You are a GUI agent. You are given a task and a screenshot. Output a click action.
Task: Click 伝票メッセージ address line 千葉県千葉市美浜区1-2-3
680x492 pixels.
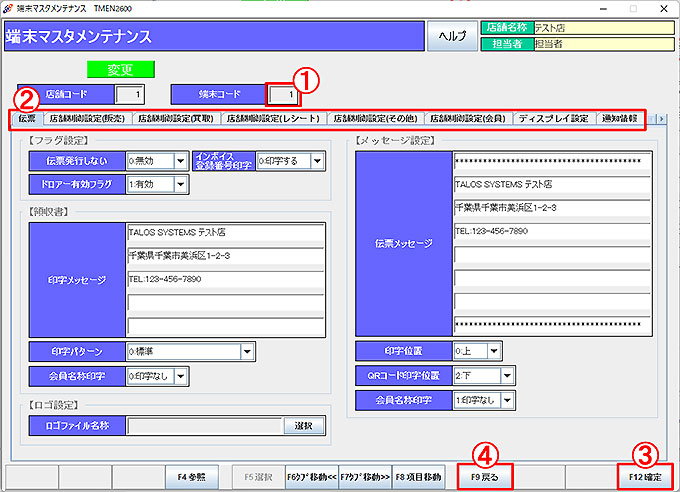552,208
